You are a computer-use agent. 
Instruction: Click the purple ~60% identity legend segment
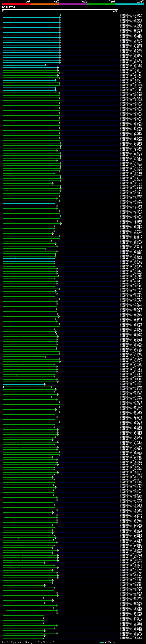73,4
